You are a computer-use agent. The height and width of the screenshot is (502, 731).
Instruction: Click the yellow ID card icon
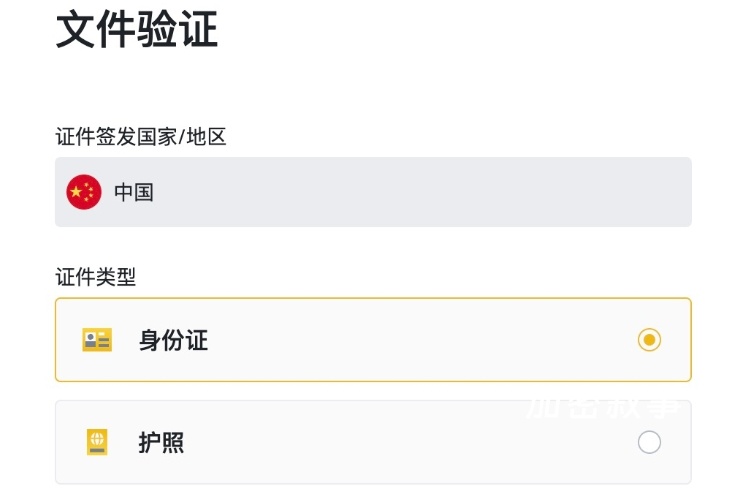(x=97, y=340)
